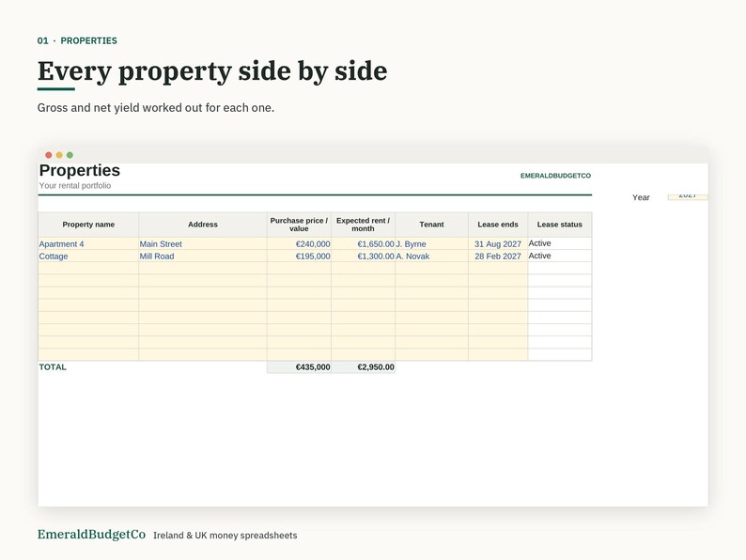The image size is (746, 560).
Task: Click the 01 · PROPERTIES section label
Action: (x=77, y=41)
